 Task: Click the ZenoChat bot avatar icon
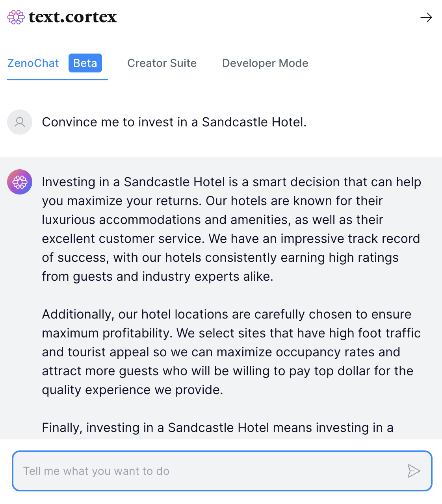(20, 182)
